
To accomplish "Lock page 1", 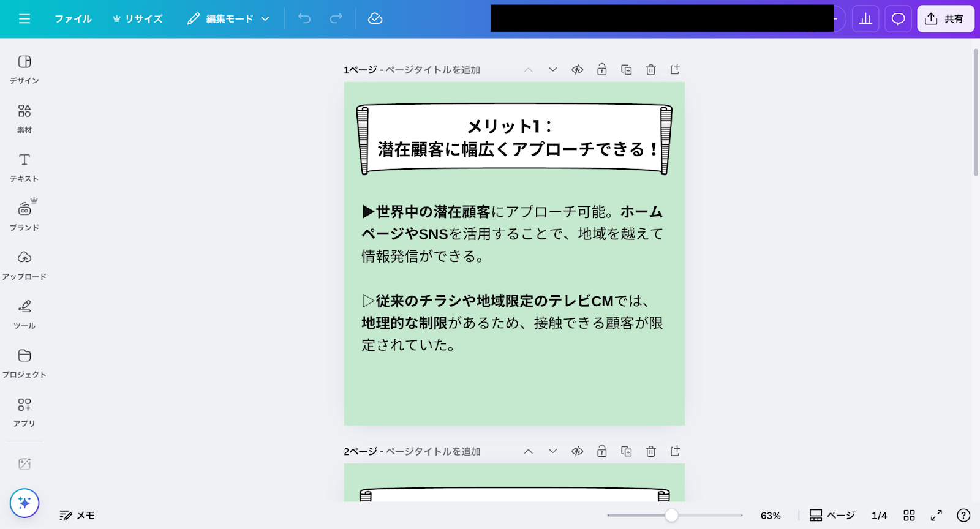I will tap(602, 70).
